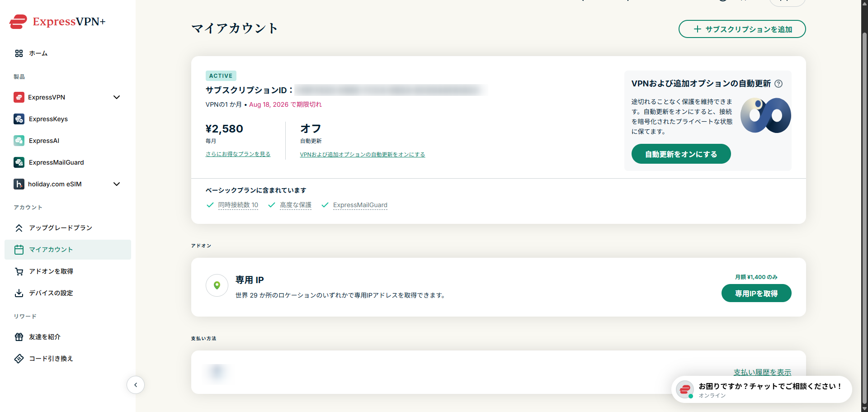Click the 専用 IP heading
868x412 pixels.
click(250, 280)
